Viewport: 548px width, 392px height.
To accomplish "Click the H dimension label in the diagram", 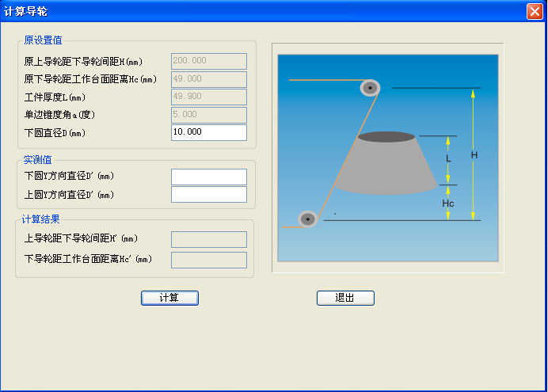I will (474, 155).
